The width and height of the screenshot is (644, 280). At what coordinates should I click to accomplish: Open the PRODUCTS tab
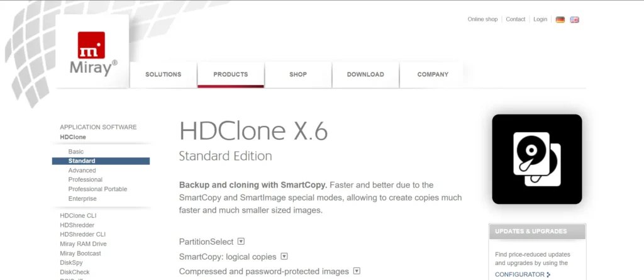click(x=230, y=74)
